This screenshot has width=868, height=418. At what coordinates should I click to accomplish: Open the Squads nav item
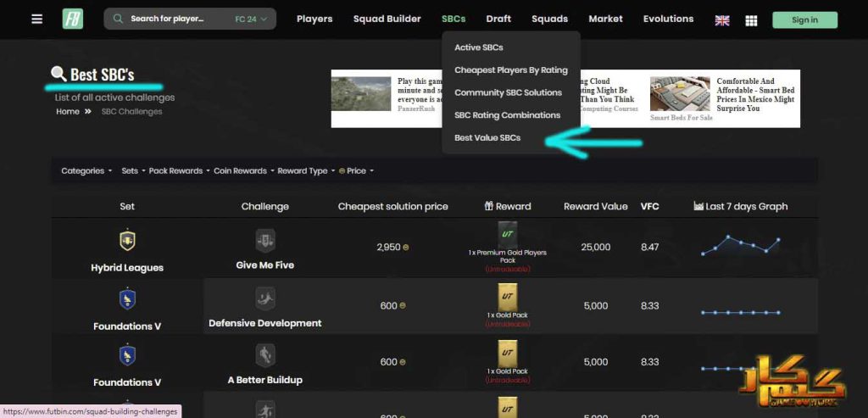(x=549, y=19)
